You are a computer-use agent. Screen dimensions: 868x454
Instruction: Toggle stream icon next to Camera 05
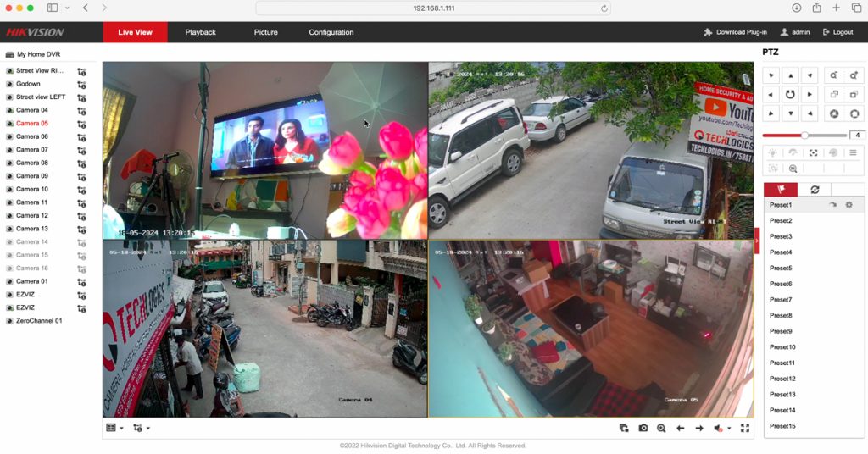(81, 124)
